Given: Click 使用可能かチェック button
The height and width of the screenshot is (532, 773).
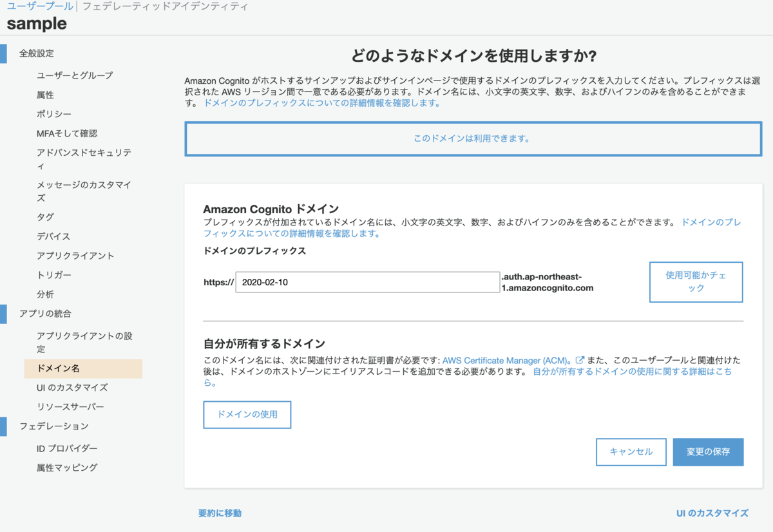Looking at the screenshot, I should tap(696, 282).
